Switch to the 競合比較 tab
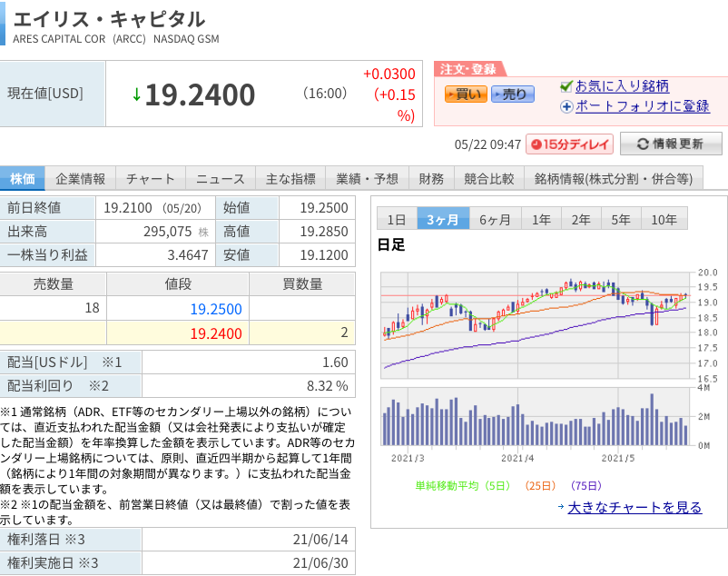This screenshot has height=576, width=728. click(x=489, y=178)
